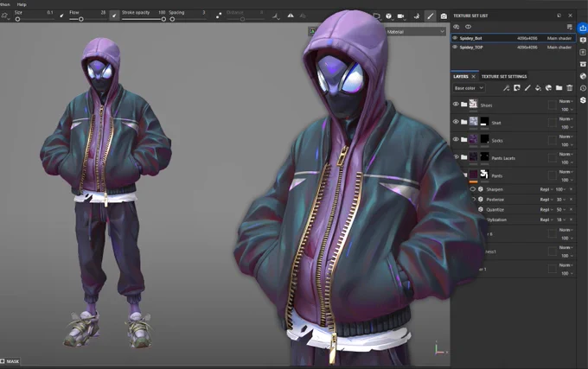Screen dimensions: 588x369
Task: Select the Spidey_Bot texture set row
Action: click(513, 38)
